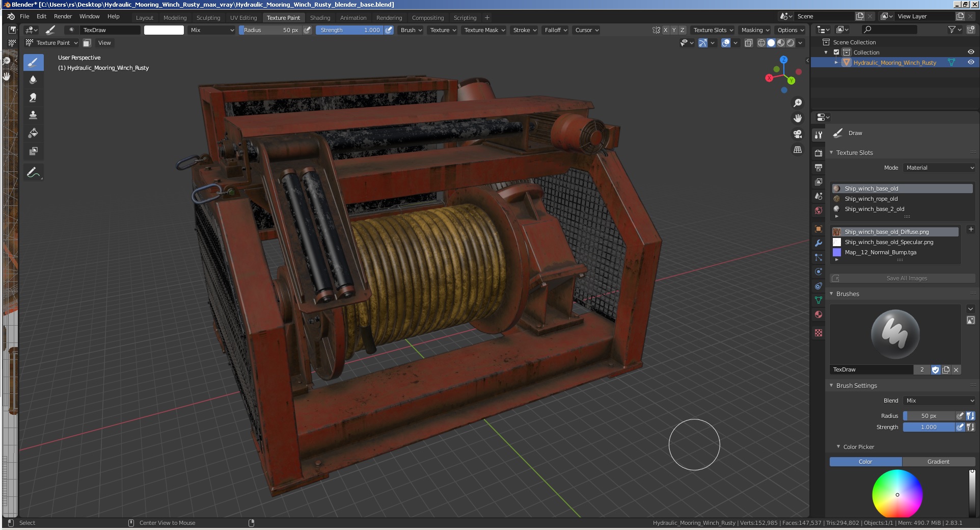Toggle radius pressure sensitivity in header

(x=307, y=30)
